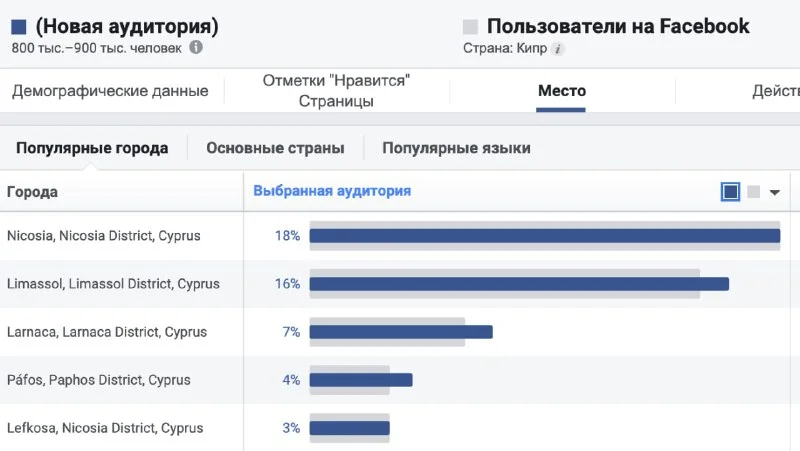
Task: Click gray square icon before Пользователи на Facebook
Action: point(471,27)
